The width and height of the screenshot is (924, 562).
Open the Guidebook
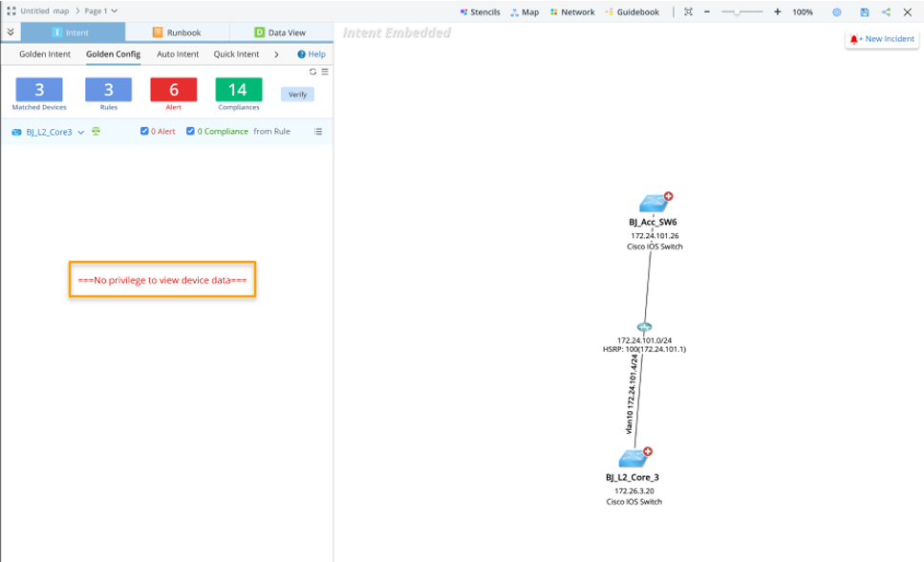(633, 11)
